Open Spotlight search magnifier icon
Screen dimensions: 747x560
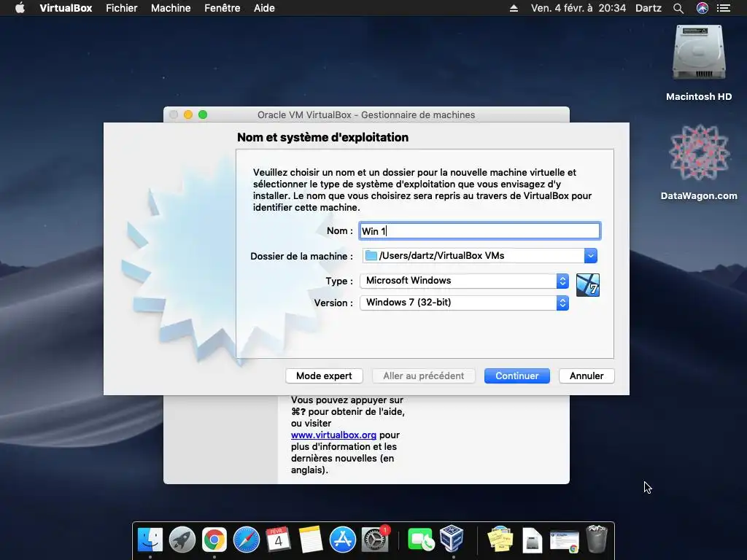point(678,8)
